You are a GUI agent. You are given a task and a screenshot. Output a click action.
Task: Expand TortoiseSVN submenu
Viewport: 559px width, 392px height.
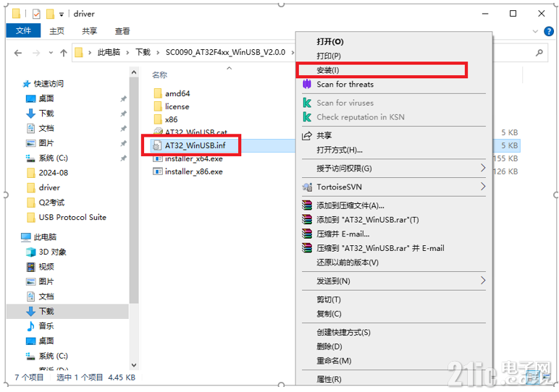[x=394, y=187]
